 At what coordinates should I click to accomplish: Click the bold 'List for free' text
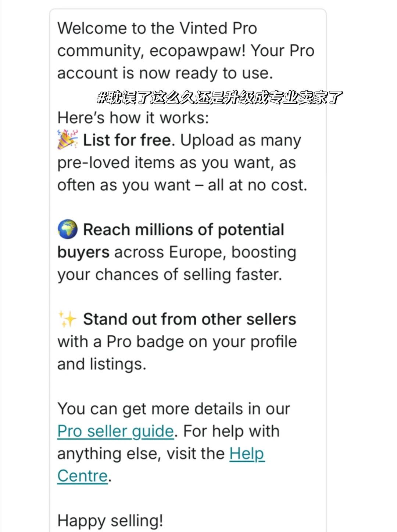click(127, 140)
